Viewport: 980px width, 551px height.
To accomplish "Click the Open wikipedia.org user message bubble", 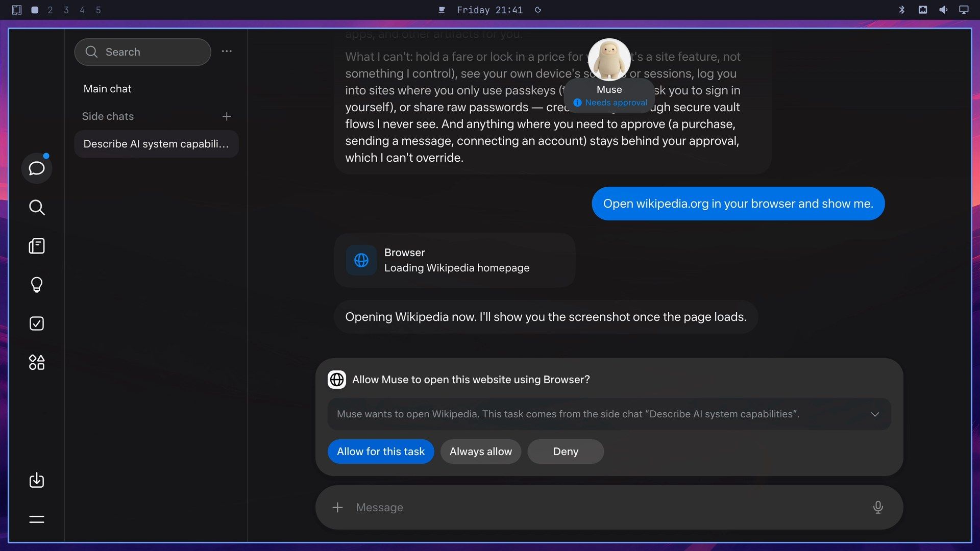I will pyautogui.click(x=738, y=204).
